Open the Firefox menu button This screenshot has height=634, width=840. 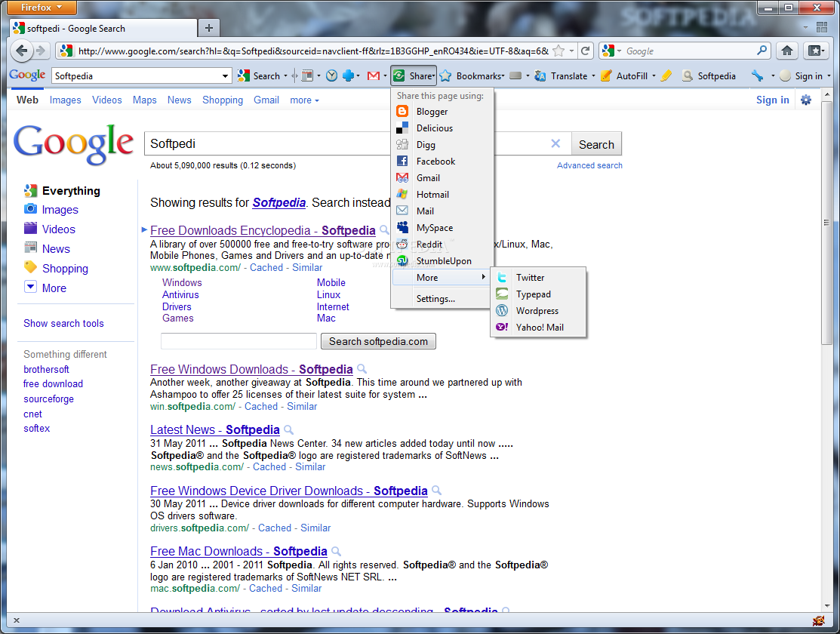[x=42, y=8]
